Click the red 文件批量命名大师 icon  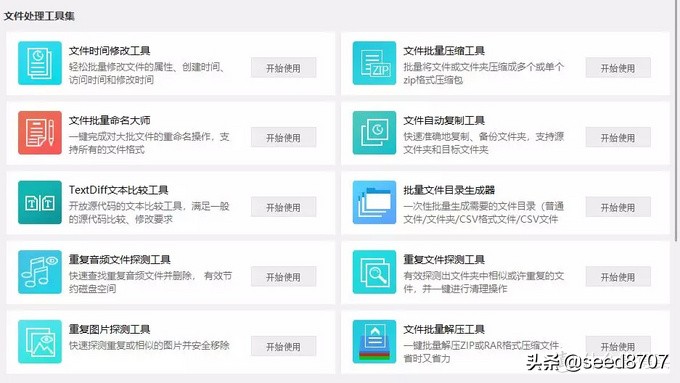tap(40, 133)
